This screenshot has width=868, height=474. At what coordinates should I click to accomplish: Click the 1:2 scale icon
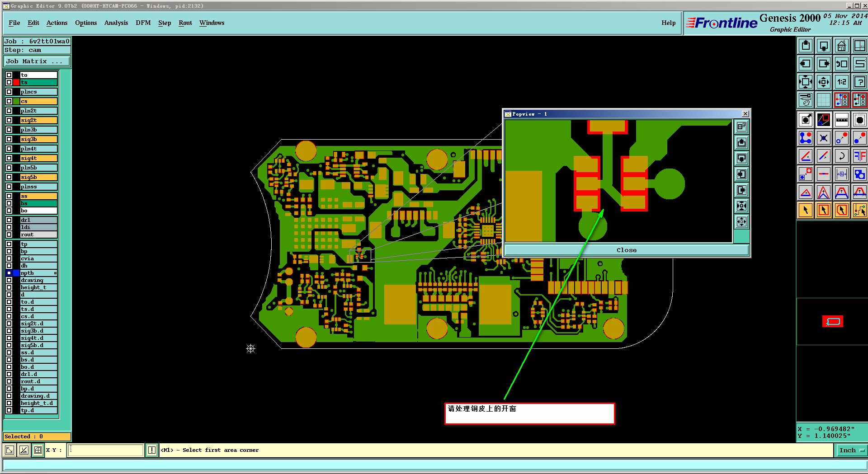842,82
